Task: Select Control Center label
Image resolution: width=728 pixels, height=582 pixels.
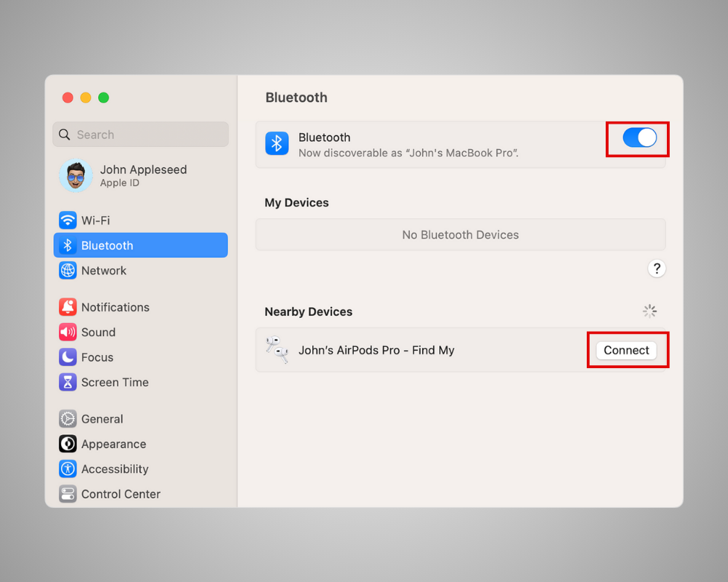Action: click(121, 494)
